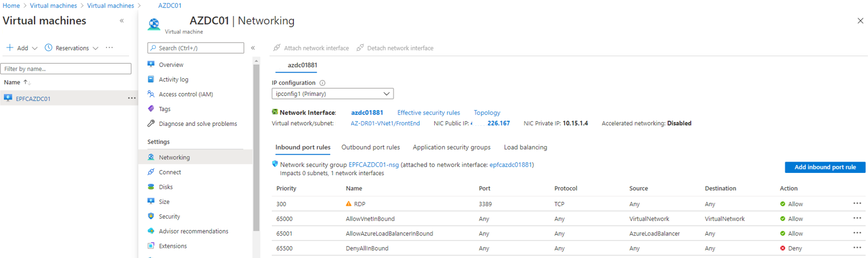Switch to Application security groups tab
868x258 pixels.
[452, 147]
